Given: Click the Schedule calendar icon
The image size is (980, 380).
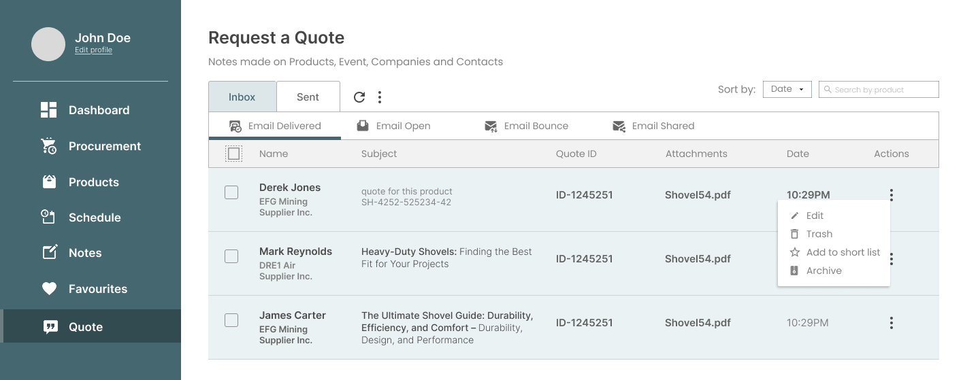Looking at the screenshot, I should click(49, 218).
